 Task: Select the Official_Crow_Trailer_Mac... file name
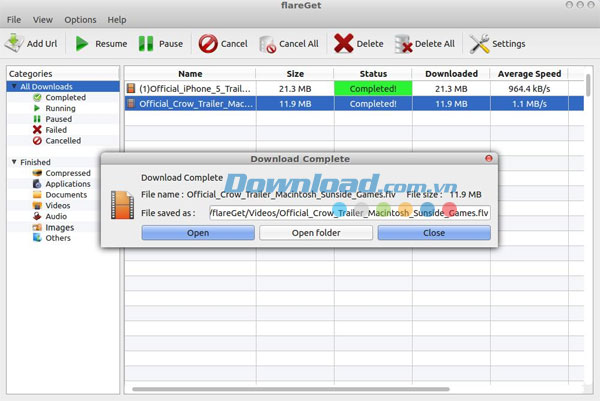[196, 104]
